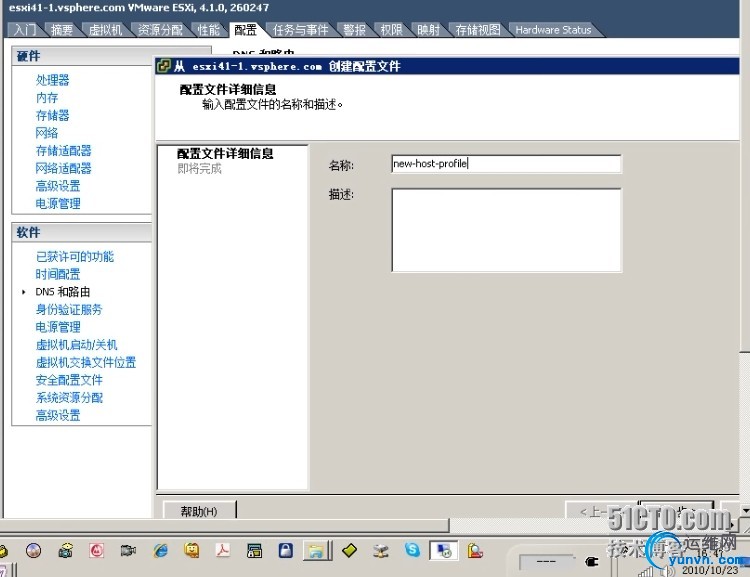Open 安全配置文件 link
This screenshot has height=577, width=750.
coord(69,380)
